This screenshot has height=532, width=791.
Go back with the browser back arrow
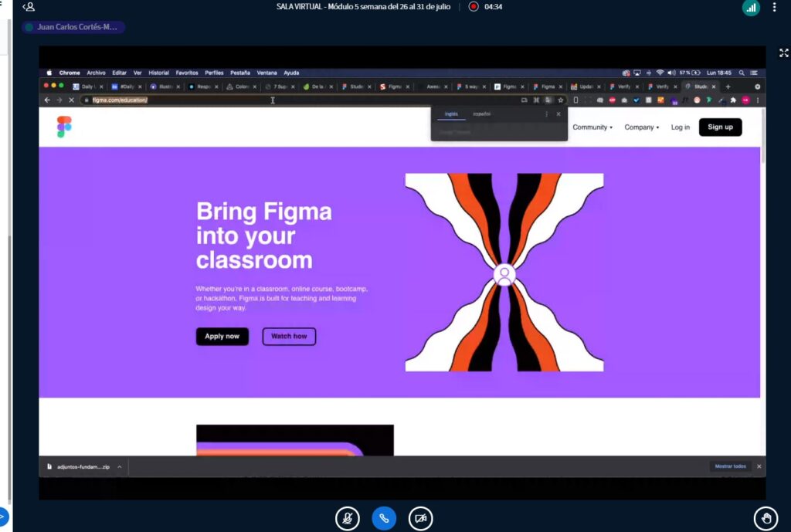[47, 100]
